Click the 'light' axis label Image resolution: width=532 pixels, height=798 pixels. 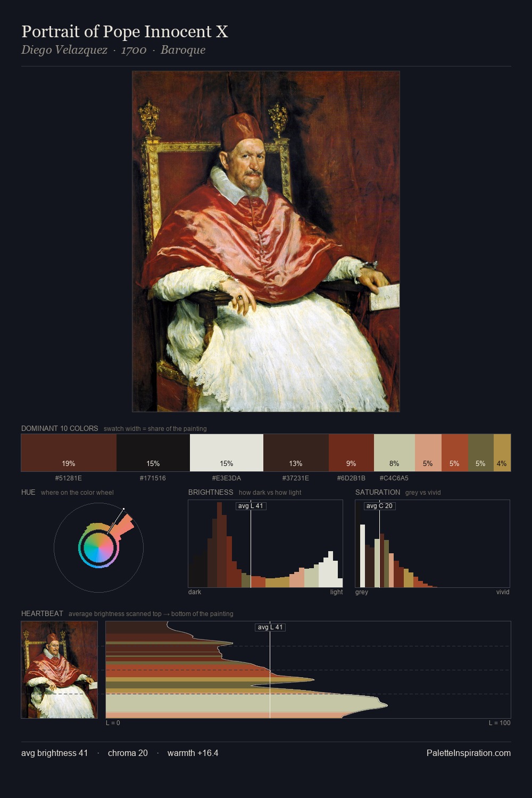(x=336, y=592)
